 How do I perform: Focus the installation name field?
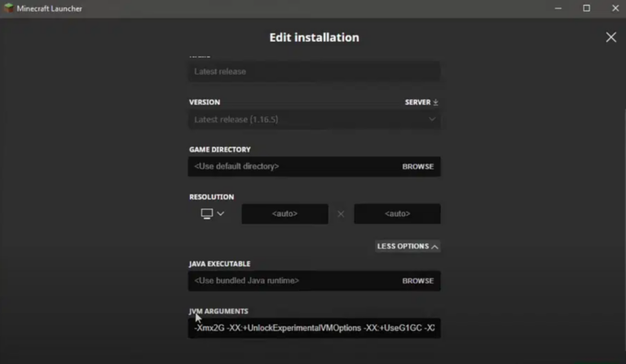point(314,72)
